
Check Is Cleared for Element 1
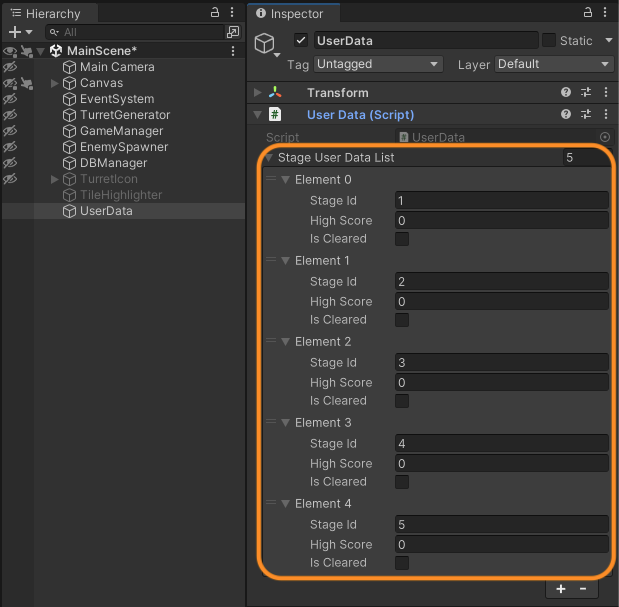pos(402,320)
